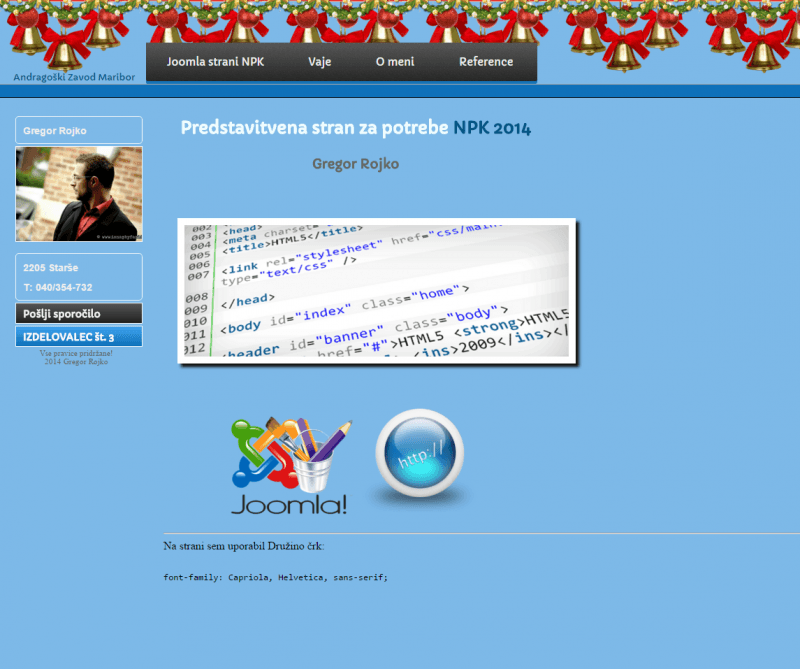
Task: Open the Joomla strani NPK menu
Action: (215, 62)
